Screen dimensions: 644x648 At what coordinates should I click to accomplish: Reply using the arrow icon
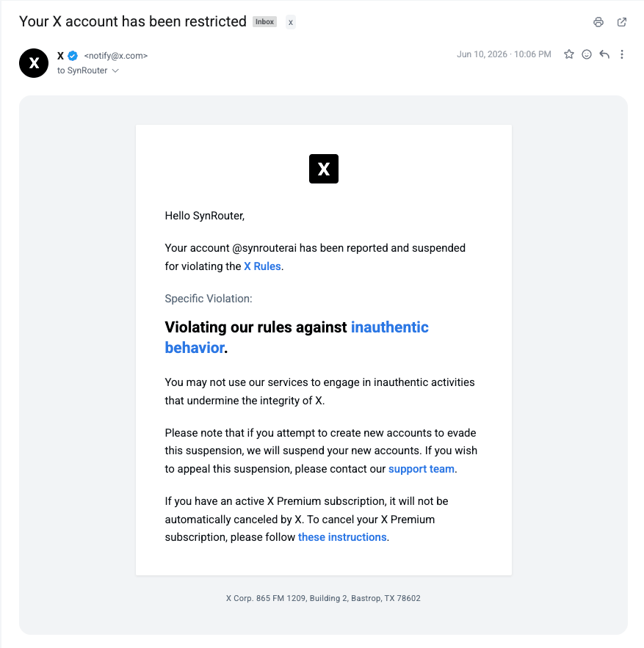[604, 54]
